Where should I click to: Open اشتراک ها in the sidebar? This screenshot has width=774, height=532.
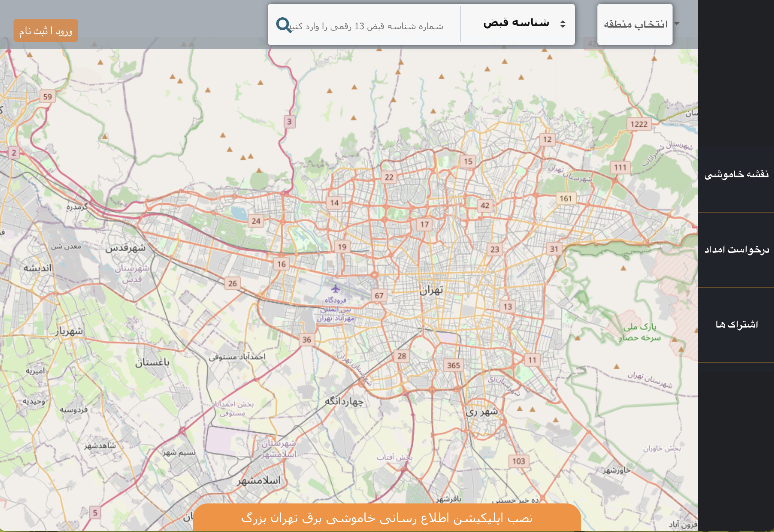736,325
